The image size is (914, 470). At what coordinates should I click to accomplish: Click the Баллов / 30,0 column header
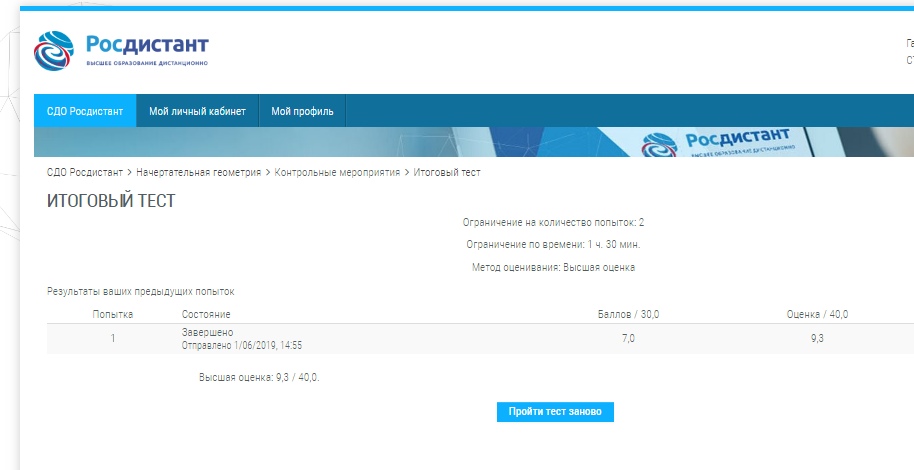(628, 314)
